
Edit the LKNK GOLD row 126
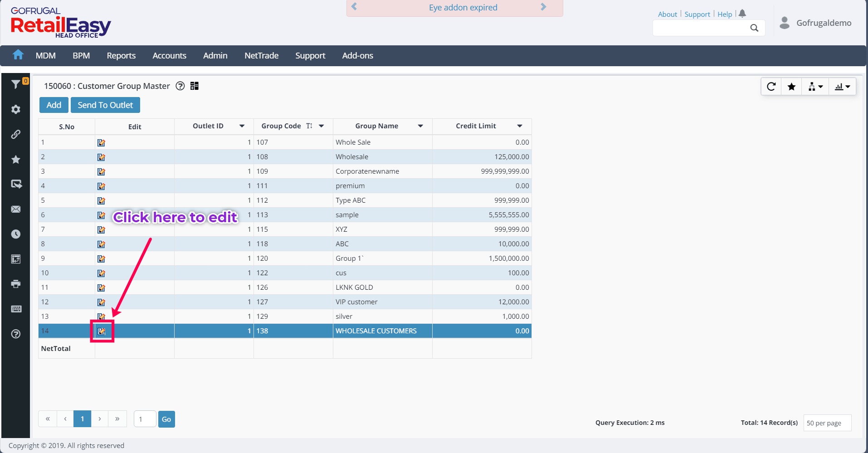coord(101,287)
